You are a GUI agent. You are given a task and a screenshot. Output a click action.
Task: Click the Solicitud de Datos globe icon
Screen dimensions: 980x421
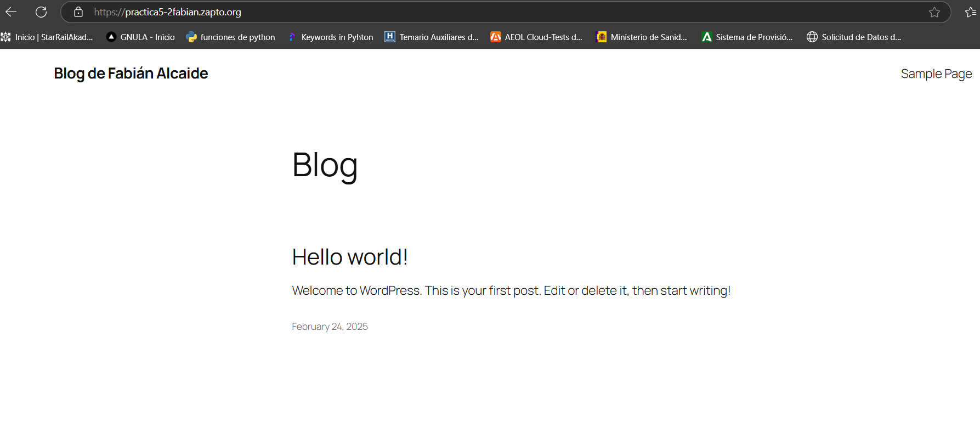(x=812, y=37)
